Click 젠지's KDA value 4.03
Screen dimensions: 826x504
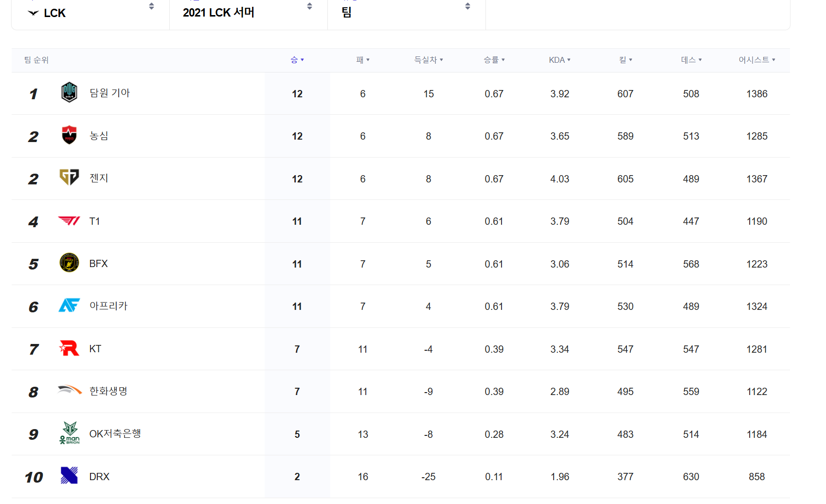560,179
